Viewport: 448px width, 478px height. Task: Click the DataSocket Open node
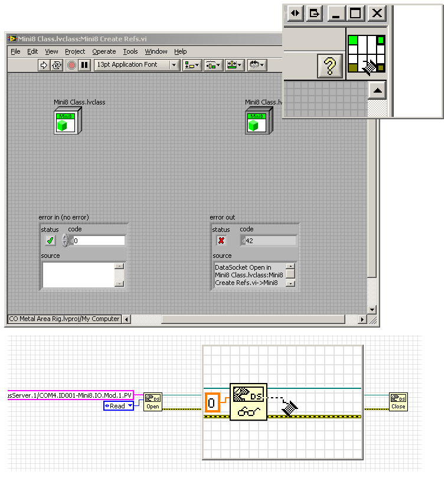pos(153,402)
